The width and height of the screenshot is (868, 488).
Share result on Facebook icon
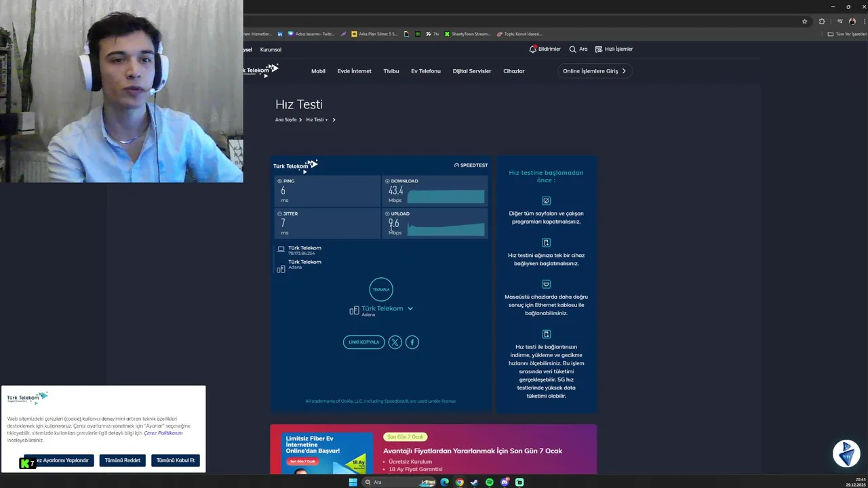[x=412, y=342]
